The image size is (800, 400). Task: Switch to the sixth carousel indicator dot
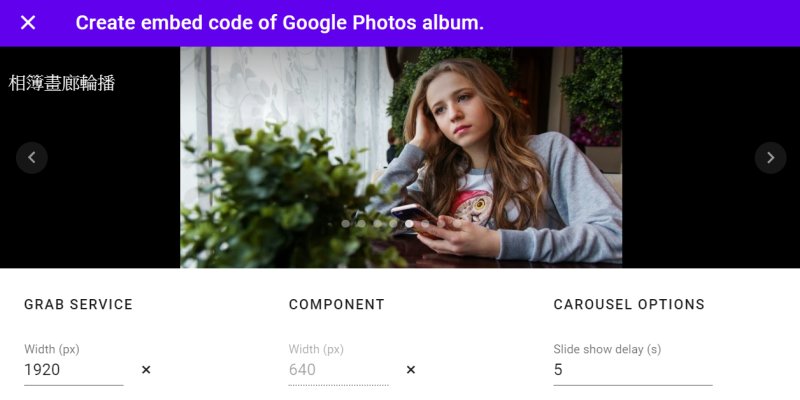click(425, 223)
